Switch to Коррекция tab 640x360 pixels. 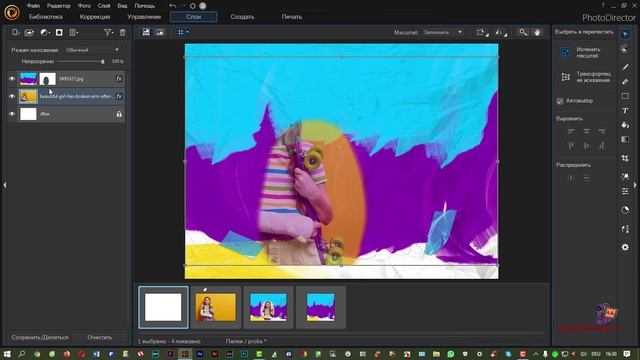coord(95,17)
